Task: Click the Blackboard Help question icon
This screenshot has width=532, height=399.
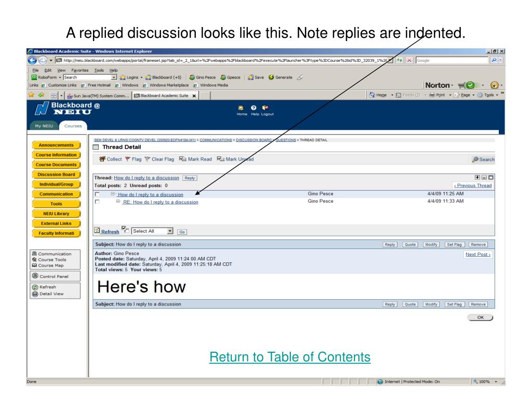Action: (x=254, y=108)
